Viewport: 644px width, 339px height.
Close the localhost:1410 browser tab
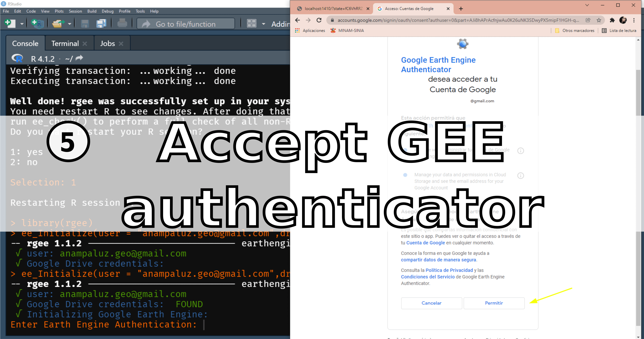[x=368, y=9]
